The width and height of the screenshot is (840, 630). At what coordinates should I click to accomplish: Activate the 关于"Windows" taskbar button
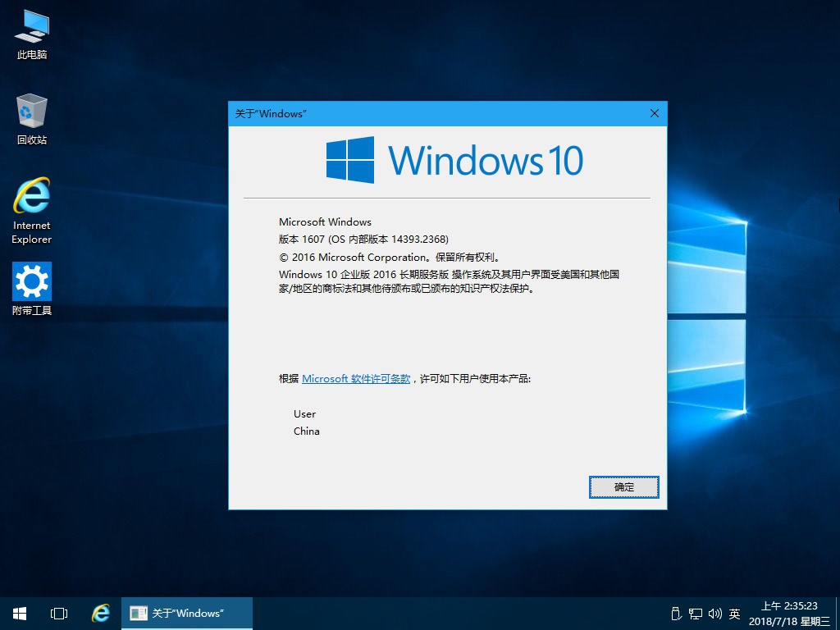pyautogui.click(x=187, y=614)
